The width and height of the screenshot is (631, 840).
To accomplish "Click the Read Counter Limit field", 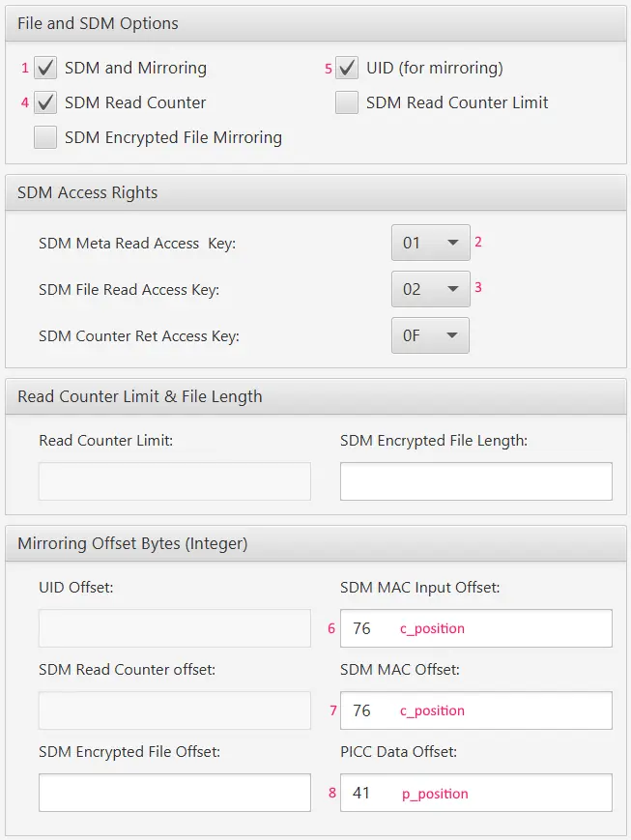I will click(175, 481).
